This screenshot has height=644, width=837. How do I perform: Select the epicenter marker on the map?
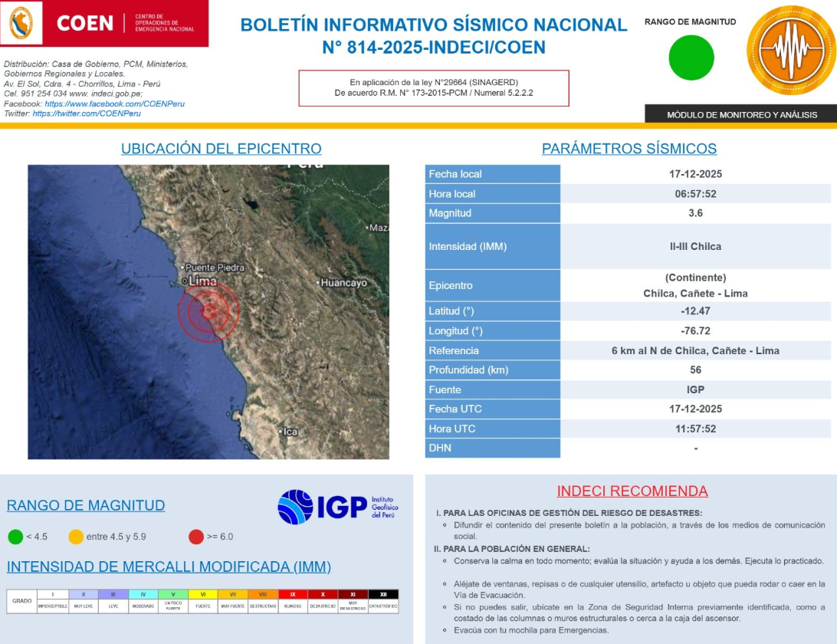[x=209, y=312]
